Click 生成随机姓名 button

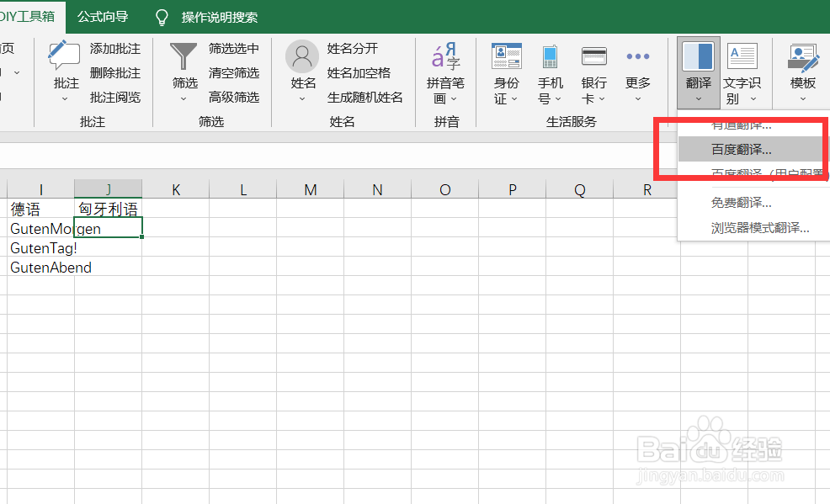[365, 98]
